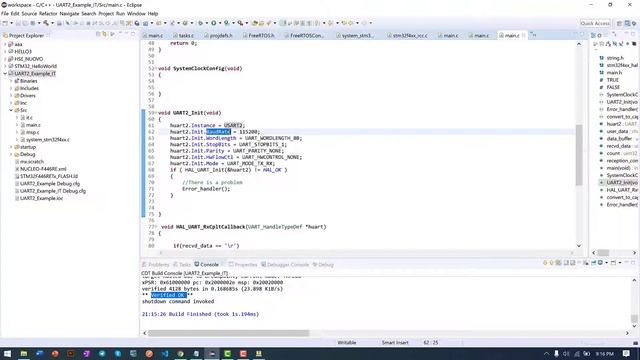Switch to the tasks.c editor tab
The width and height of the screenshot is (640, 360).
coord(184,36)
